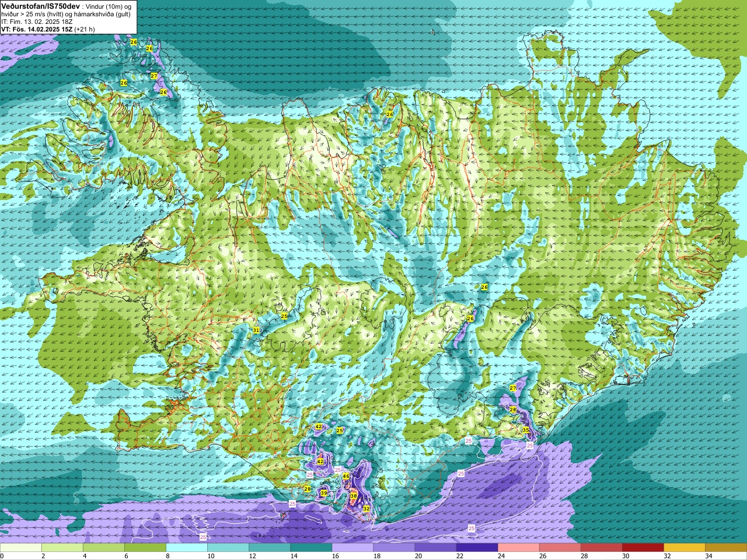747x560 pixels.
Task: Select the light cyan 8–10 m/s legend swatch
Action: coord(187,548)
